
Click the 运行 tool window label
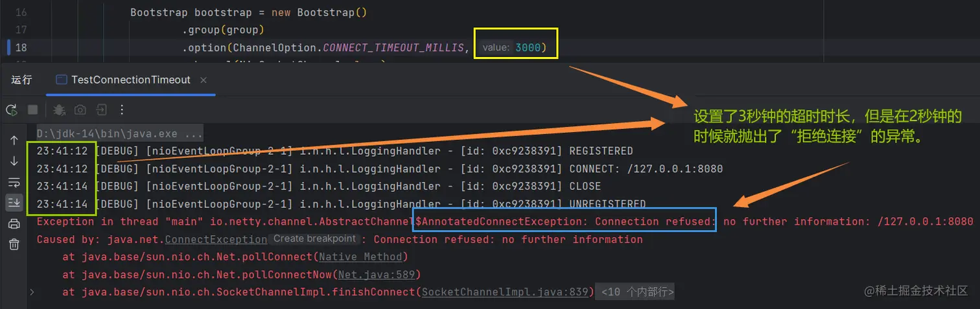21,80
